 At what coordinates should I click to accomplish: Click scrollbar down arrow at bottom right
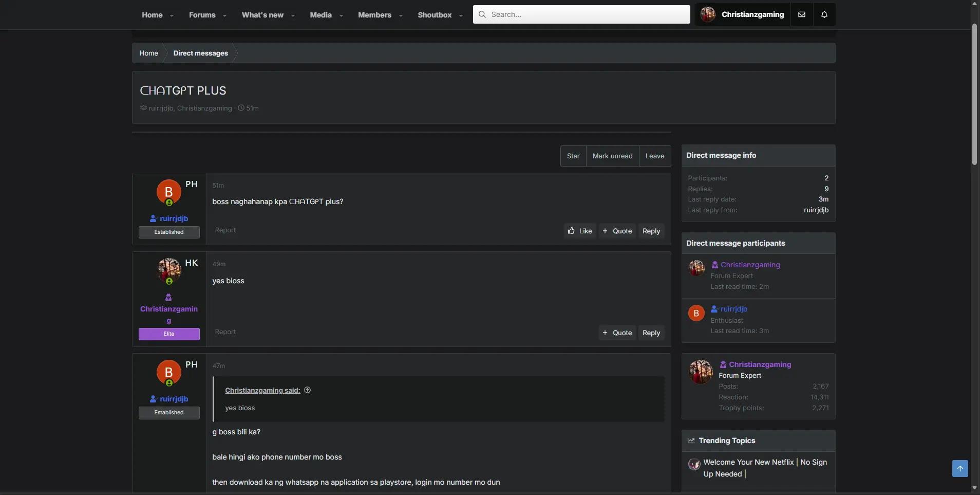pyautogui.click(x=974, y=488)
